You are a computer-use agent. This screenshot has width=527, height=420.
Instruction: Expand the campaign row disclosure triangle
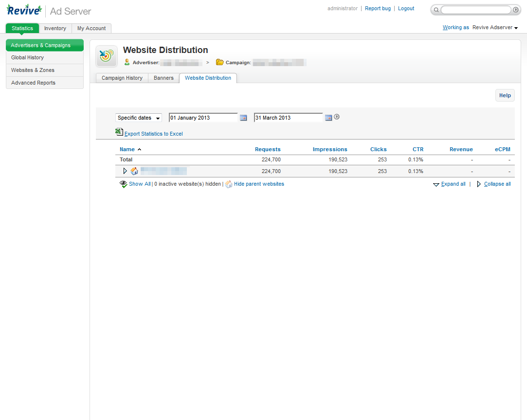point(125,171)
